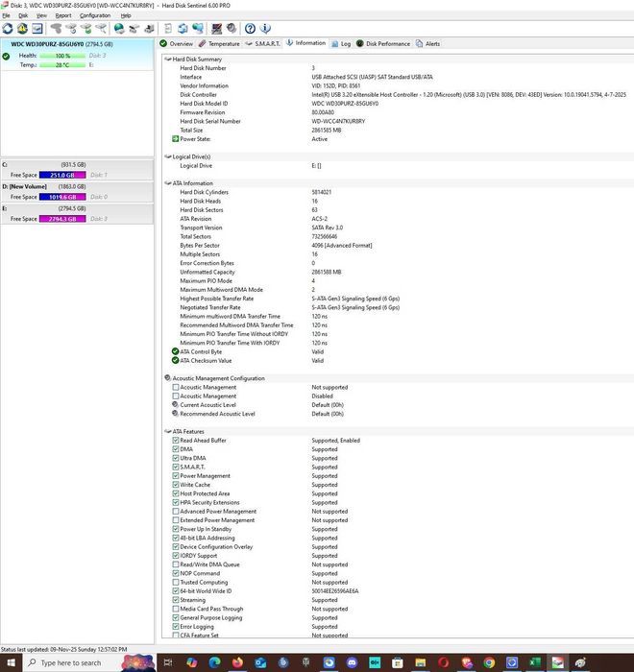Toggle the Power Up In Standby checkbox
This screenshot has width=634, height=672.
coord(176,529)
